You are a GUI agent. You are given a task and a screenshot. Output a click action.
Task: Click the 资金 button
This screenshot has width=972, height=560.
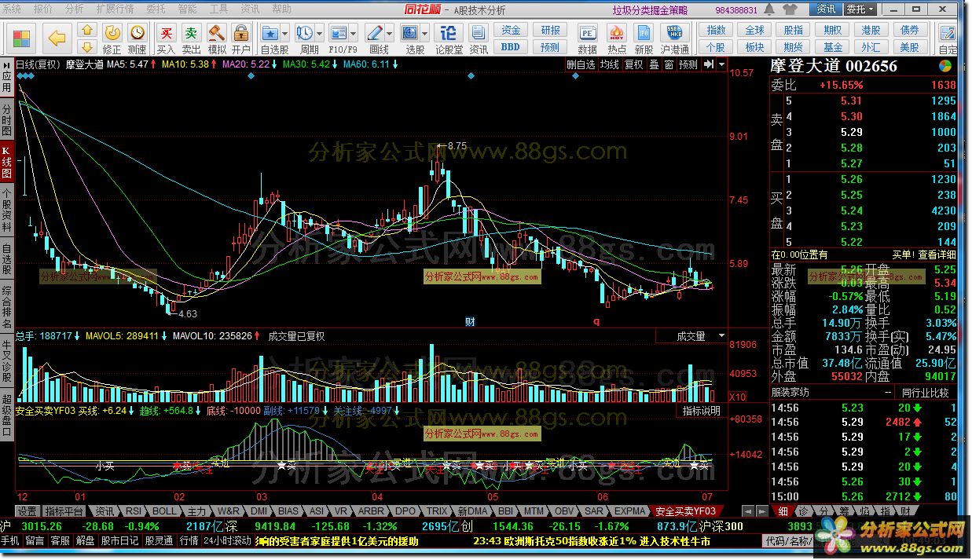point(511,30)
